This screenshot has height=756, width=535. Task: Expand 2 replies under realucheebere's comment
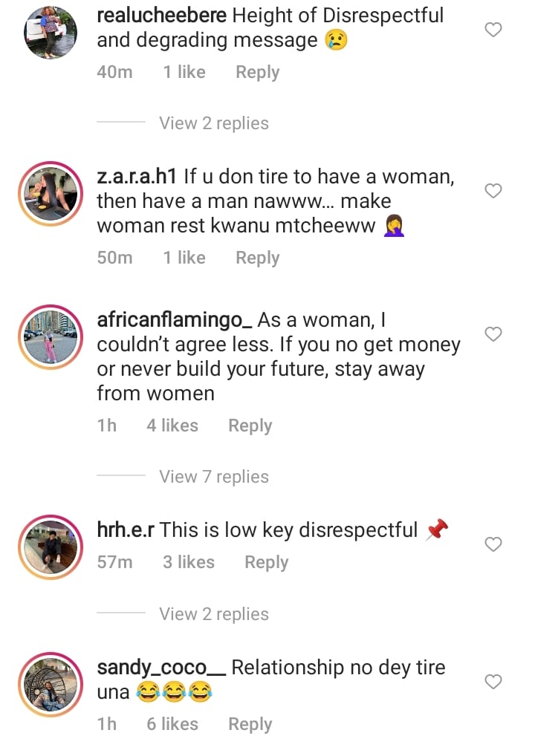[x=214, y=123]
